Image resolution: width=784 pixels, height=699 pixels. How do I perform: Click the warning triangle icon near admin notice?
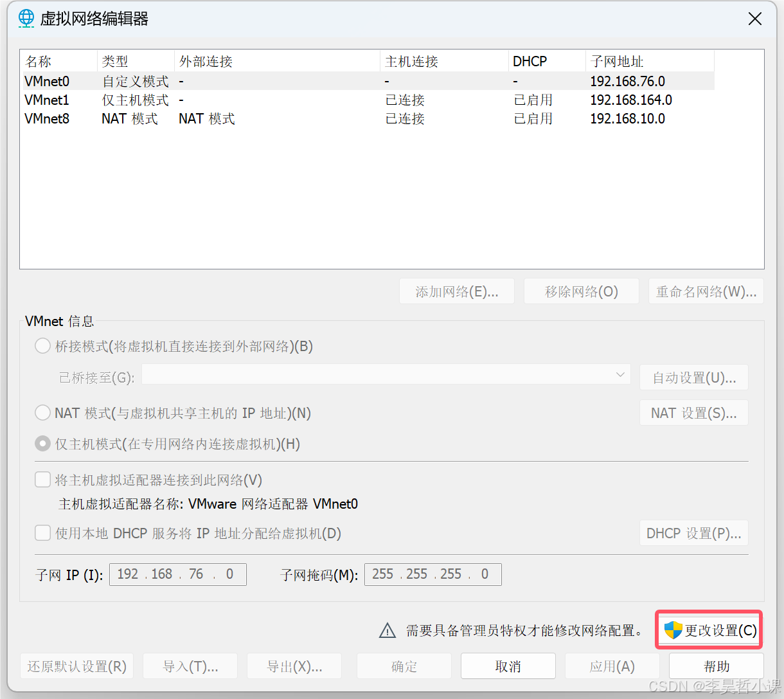(x=387, y=630)
